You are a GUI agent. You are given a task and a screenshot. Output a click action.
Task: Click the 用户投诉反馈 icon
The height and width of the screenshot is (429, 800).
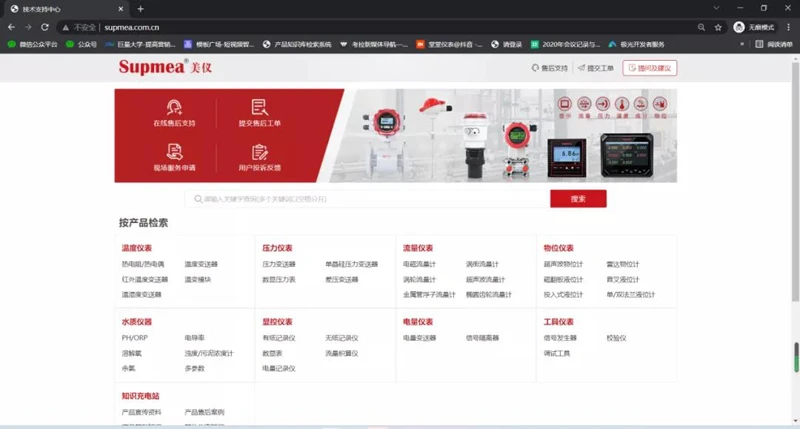pyautogui.click(x=259, y=150)
